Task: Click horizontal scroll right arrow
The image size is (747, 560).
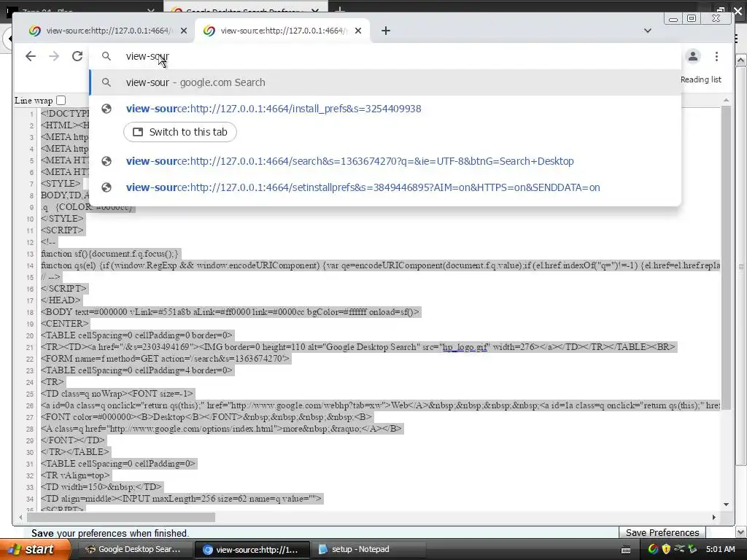Action: (713, 517)
